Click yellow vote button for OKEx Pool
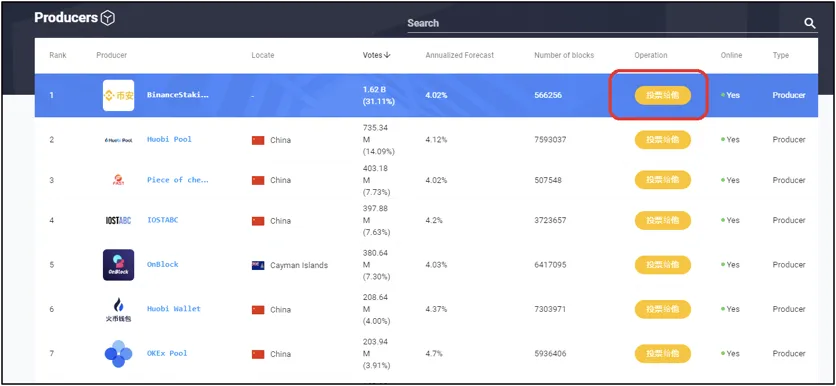Image resolution: width=836 pixels, height=386 pixels. 663,353
